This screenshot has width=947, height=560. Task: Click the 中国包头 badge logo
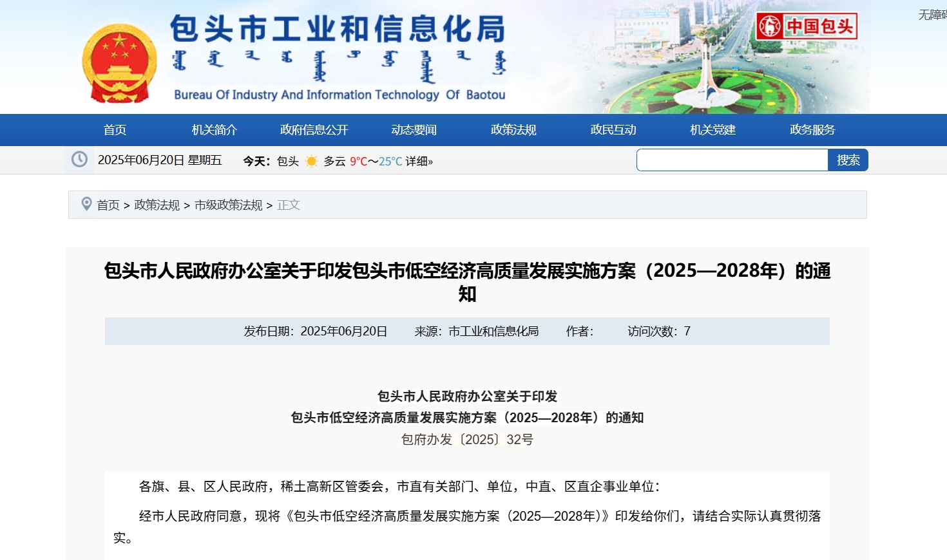click(806, 26)
